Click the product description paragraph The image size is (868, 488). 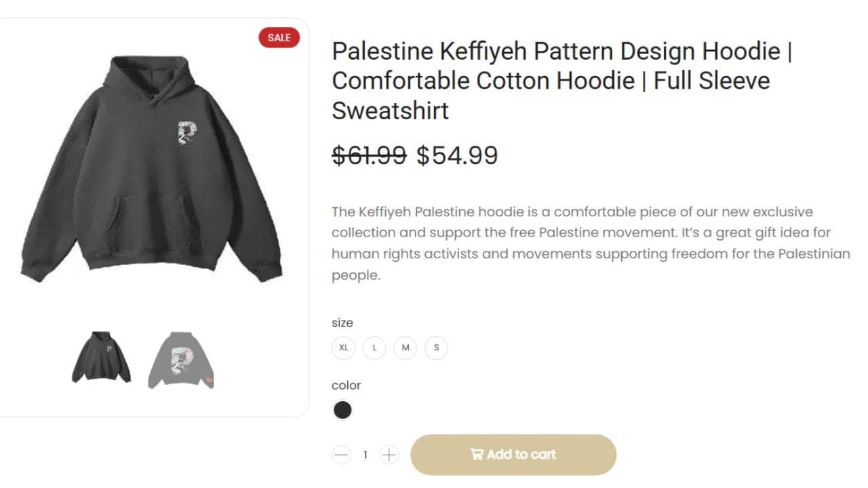(x=591, y=243)
